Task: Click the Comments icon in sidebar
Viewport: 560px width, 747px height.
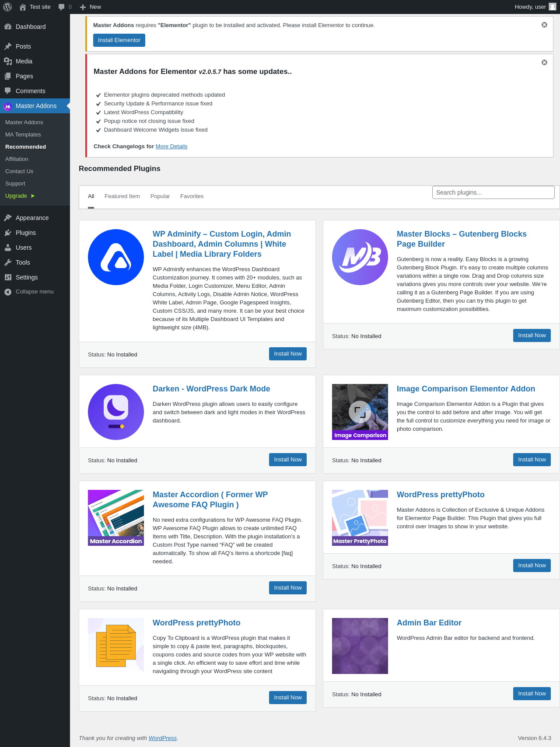Action: click(x=8, y=91)
